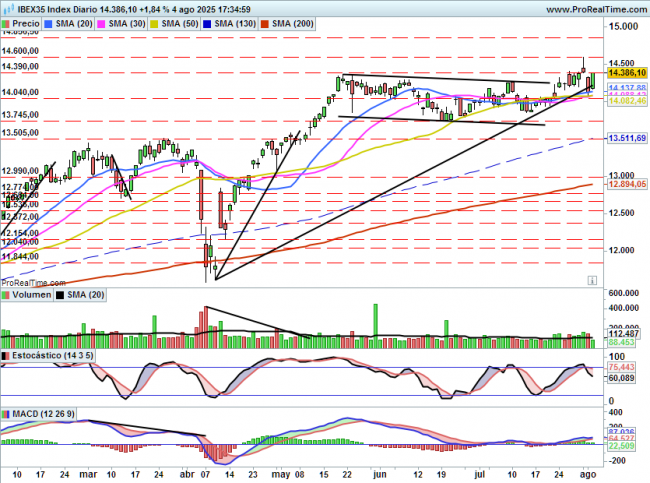Select the SMA 200 value tag 12.894,05
650x483 pixels.
[x=627, y=184]
